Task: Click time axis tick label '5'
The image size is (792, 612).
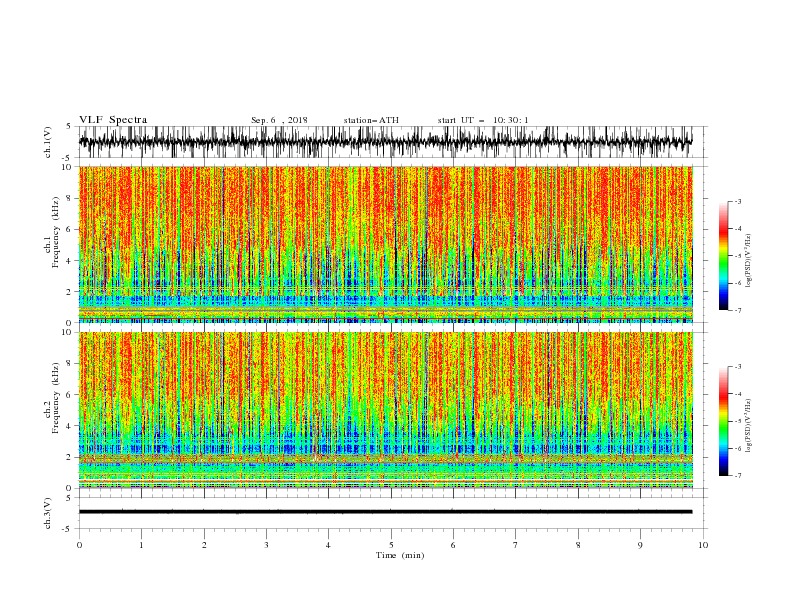Action: tap(391, 545)
